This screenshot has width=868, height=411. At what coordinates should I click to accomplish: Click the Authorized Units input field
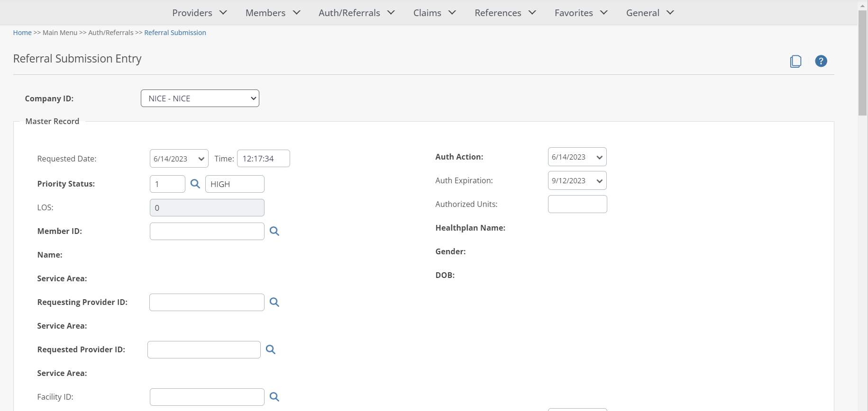pos(577,204)
